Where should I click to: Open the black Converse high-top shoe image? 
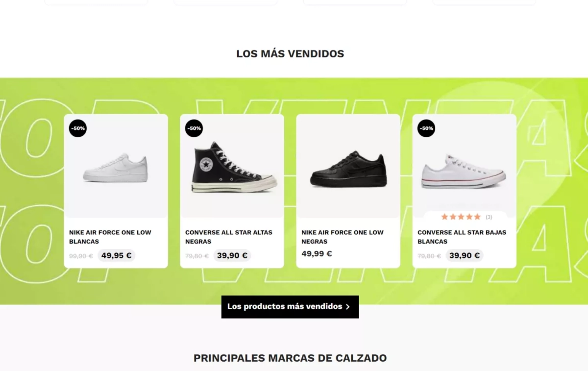233,167
